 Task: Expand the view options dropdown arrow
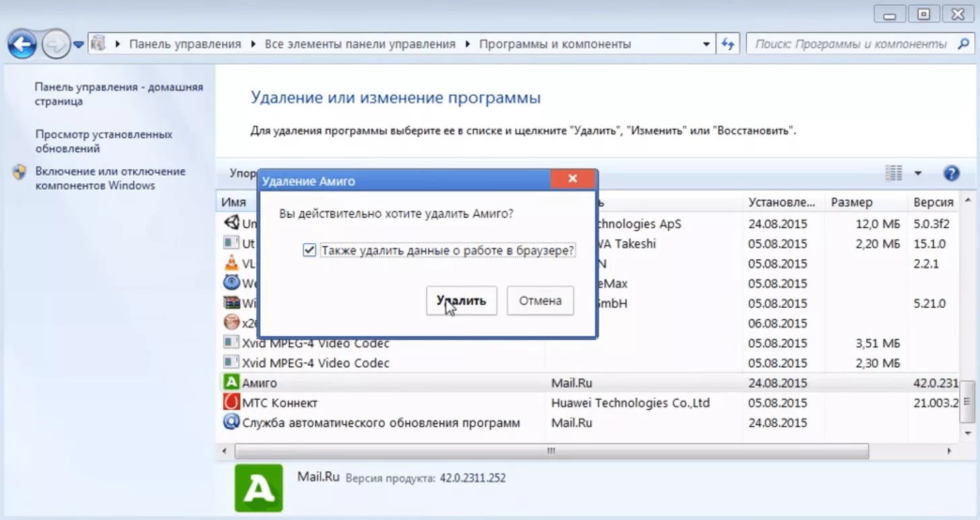[x=917, y=174]
